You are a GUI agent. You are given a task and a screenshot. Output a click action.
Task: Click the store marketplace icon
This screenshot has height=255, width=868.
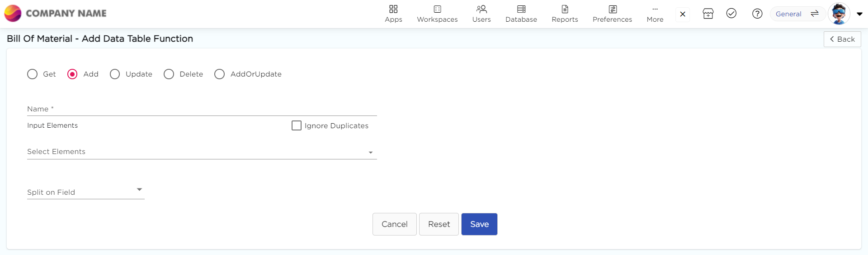tap(708, 14)
